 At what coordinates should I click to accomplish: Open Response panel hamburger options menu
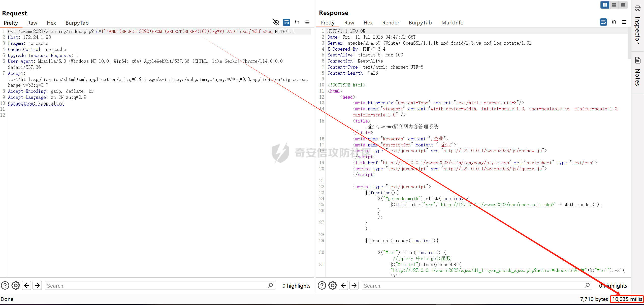[624, 22]
